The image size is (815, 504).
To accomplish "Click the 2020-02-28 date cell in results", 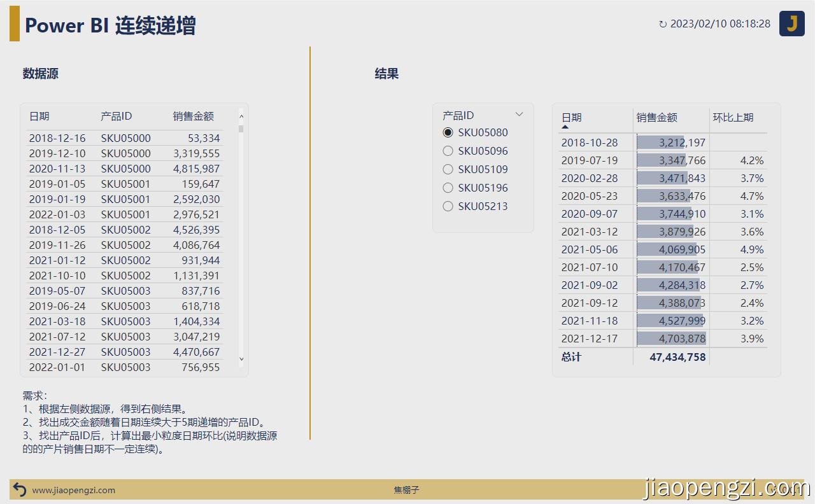I will [x=590, y=178].
